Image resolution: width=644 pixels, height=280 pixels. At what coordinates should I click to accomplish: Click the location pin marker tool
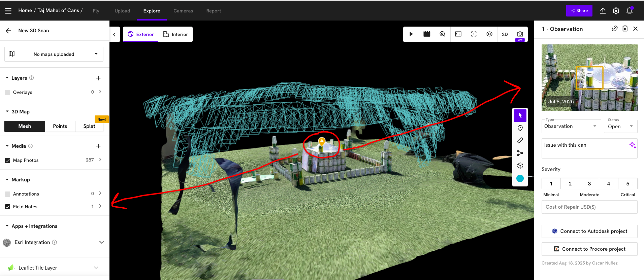pos(520,128)
